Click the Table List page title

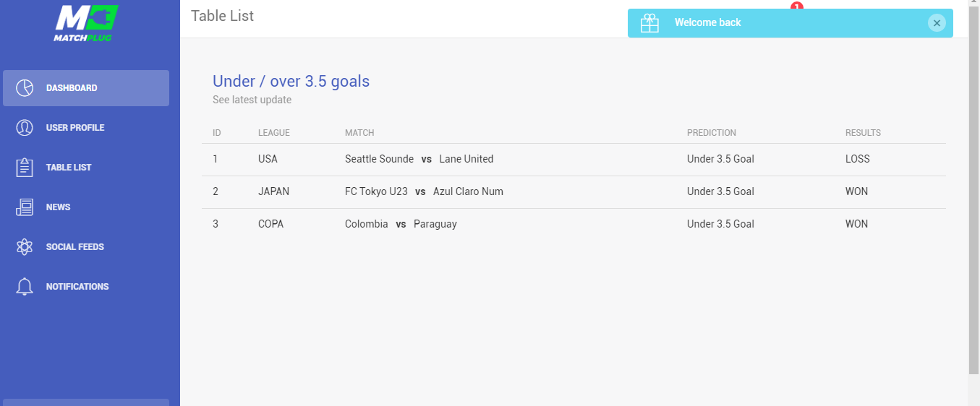pyautogui.click(x=222, y=16)
